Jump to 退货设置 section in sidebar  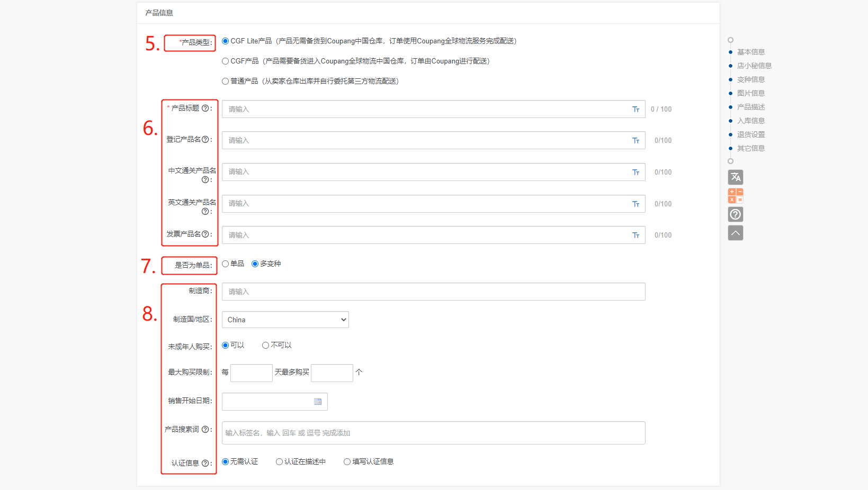(751, 134)
